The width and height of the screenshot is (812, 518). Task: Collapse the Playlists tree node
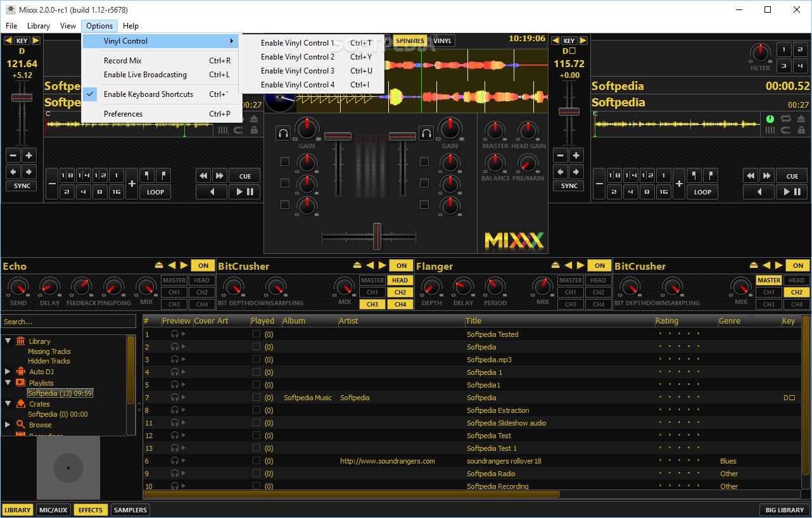pyautogui.click(x=8, y=382)
